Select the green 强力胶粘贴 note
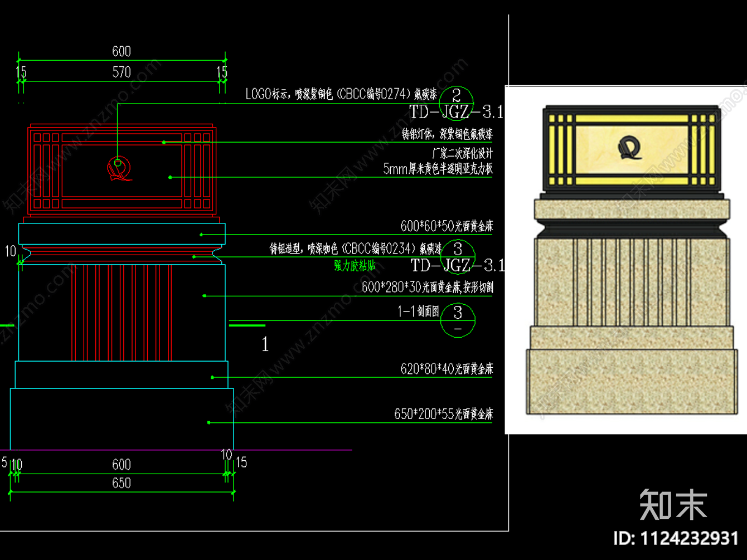Viewport: 747px width, 560px height. (x=355, y=266)
